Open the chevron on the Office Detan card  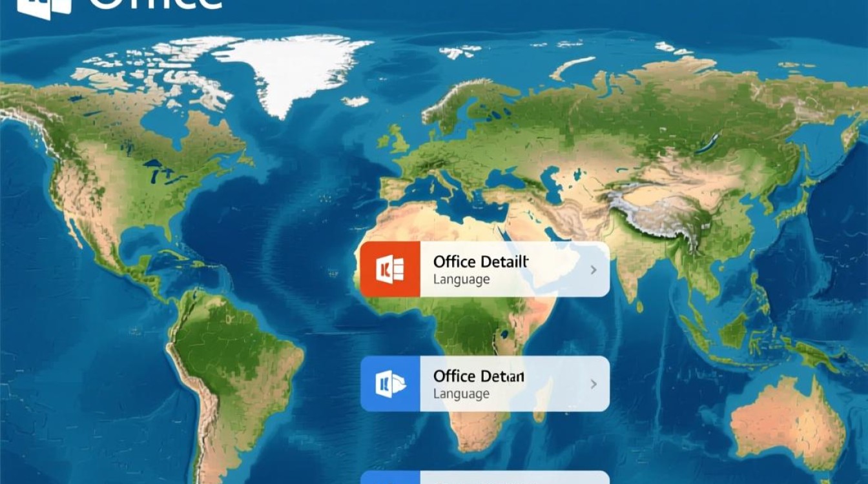tap(594, 384)
